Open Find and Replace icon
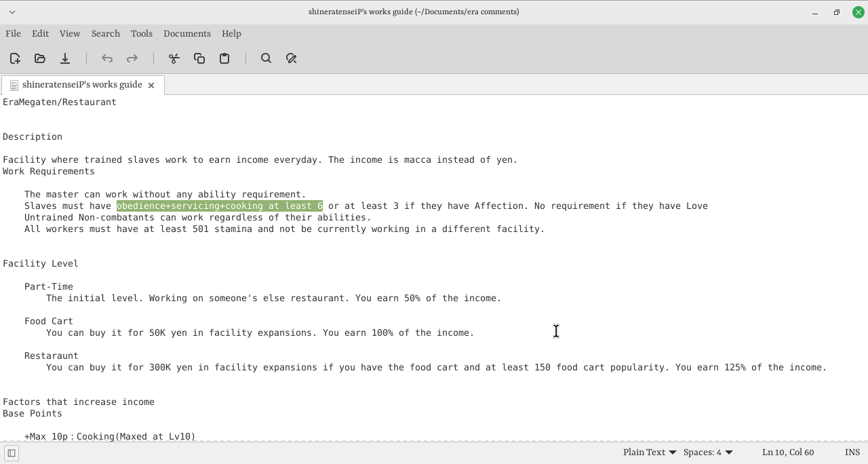This screenshot has width=868, height=464. pos(292,58)
